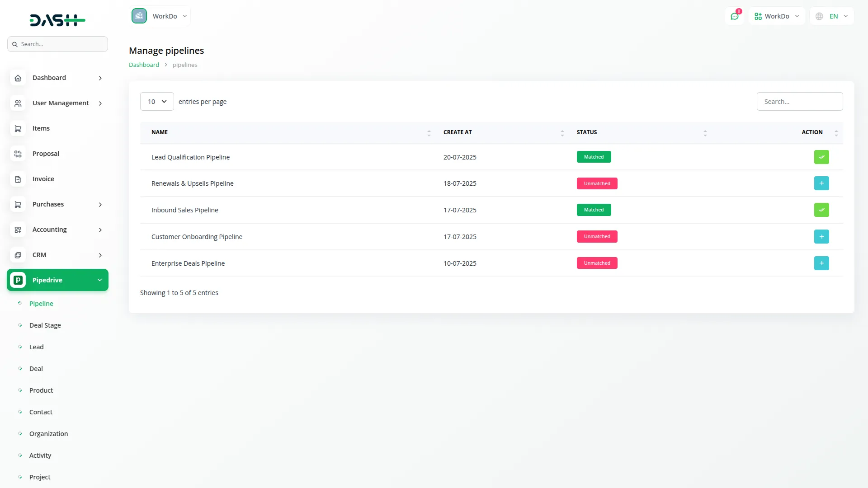The width and height of the screenshot is (868, 488).
Task: Click the Invoice icon in sidebar
Action: [18, 179]
